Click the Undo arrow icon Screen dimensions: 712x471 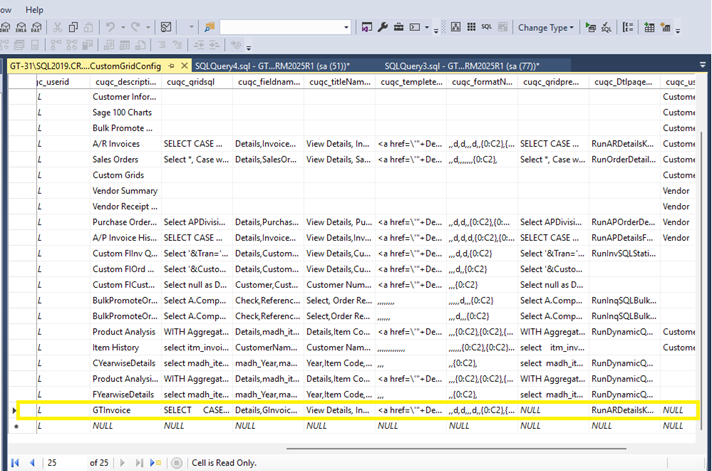click(109, 28)
